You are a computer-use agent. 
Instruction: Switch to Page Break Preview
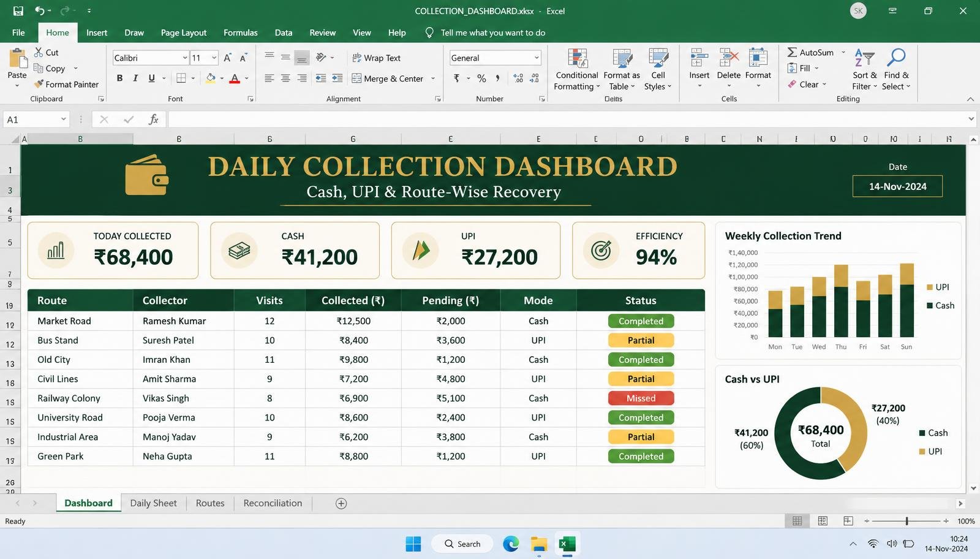click(848, 521)
